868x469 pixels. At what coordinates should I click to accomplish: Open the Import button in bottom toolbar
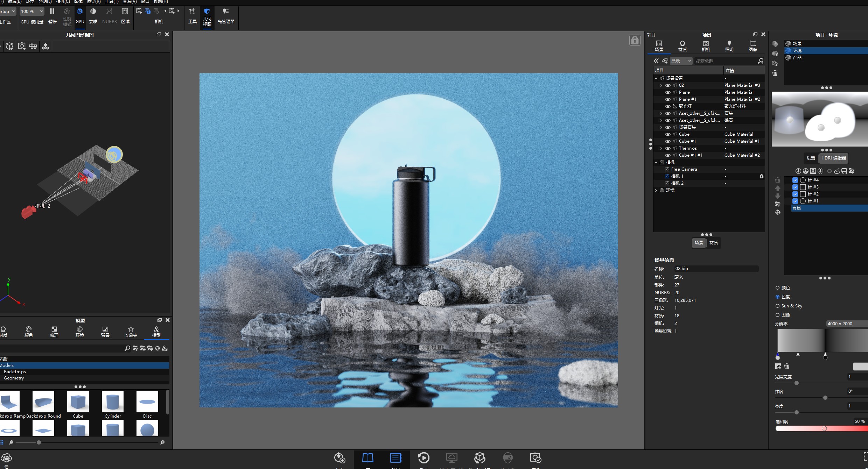(x=339, y=458)
